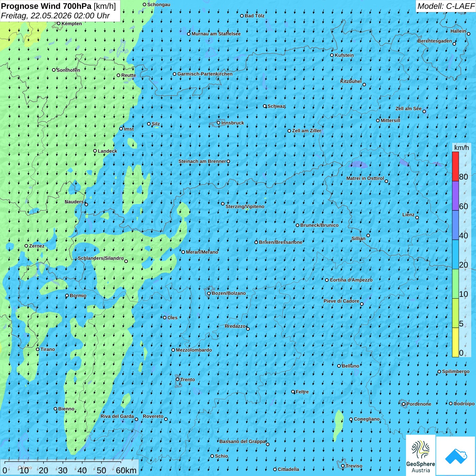This screenshot has height=476, width=476.
Task: Click the Meran/Merano city label
Action: [202, 252]
